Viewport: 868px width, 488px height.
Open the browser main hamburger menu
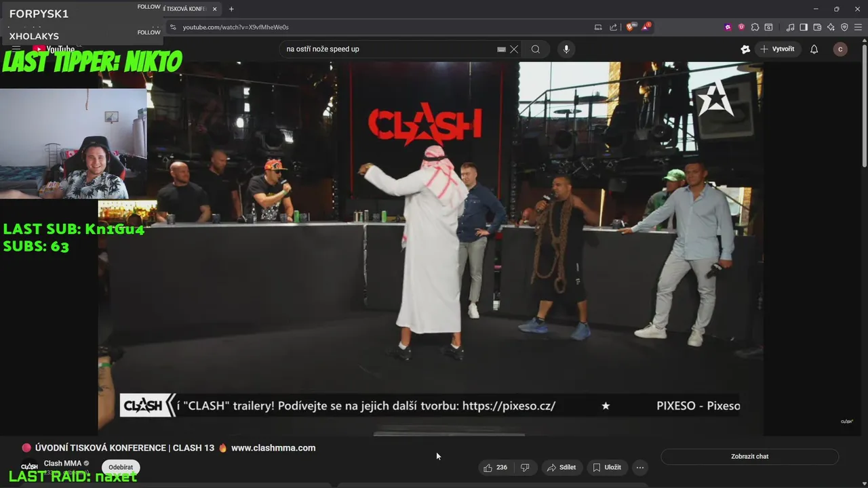pos(857,27)
